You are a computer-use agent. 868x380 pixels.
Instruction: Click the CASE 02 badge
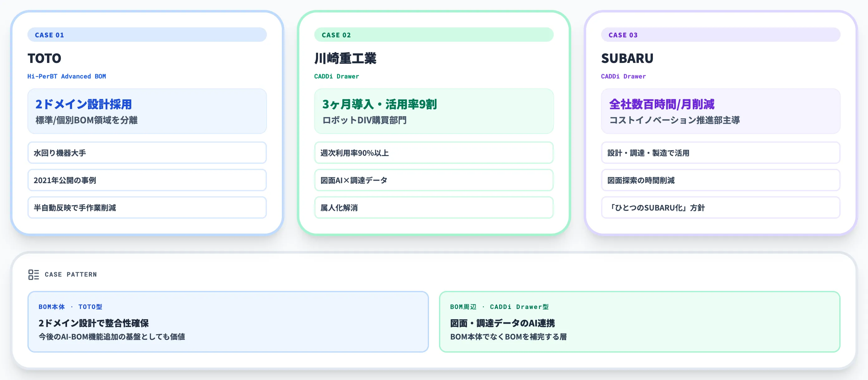[434, 35]
